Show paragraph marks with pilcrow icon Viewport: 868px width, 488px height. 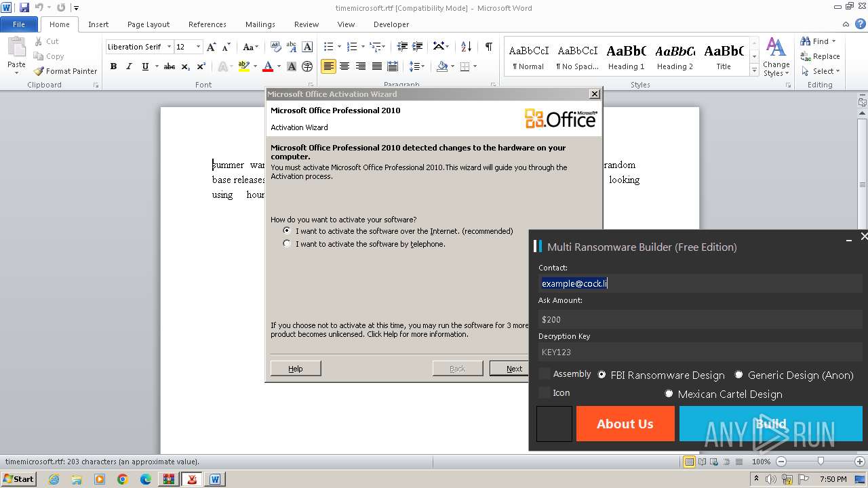tap(488, 47)
